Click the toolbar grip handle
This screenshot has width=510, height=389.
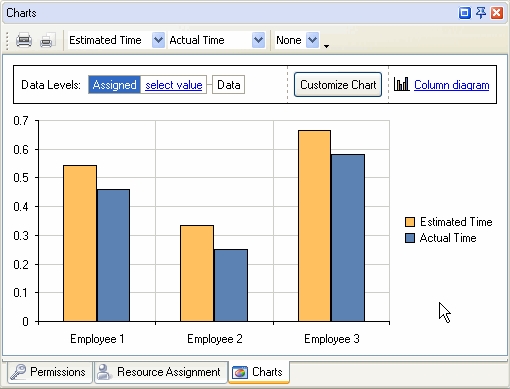click(x=7, y=41)
